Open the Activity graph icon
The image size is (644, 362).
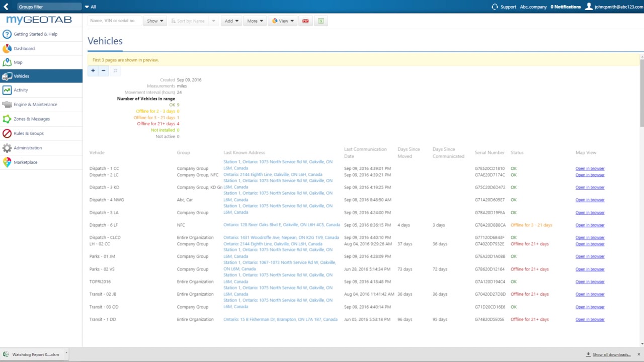[7, 90]
